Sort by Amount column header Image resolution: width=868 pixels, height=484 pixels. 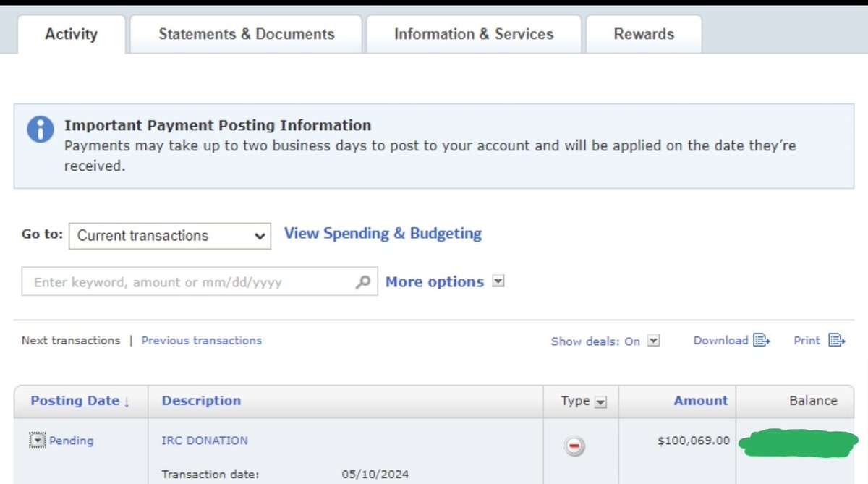click(701, 401)
